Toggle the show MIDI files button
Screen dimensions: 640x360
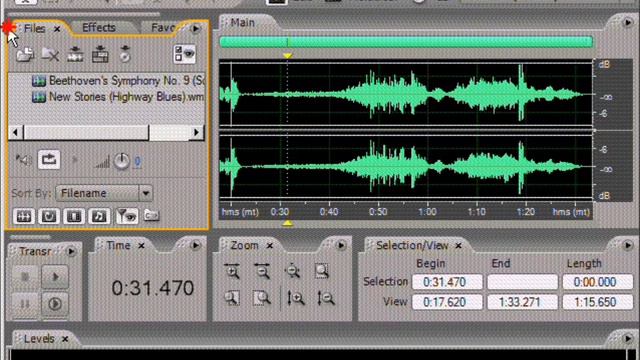pos(100,216)
